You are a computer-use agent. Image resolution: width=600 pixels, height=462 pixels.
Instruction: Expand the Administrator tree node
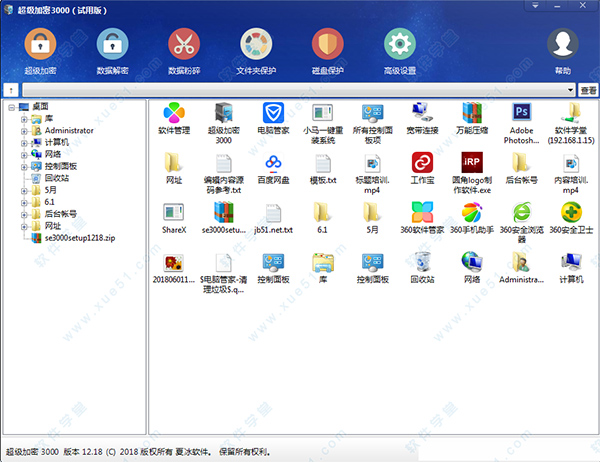tap(24, 131)
